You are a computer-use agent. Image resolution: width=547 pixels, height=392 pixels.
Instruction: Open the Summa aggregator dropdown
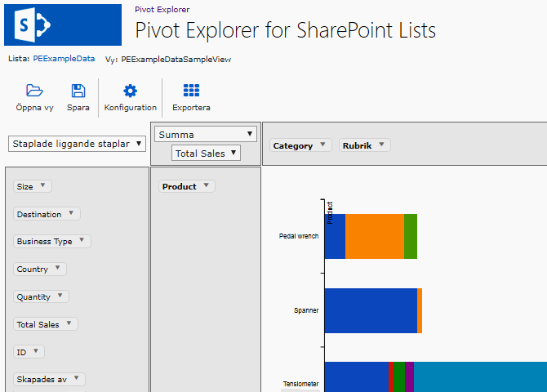coord(206,135)
